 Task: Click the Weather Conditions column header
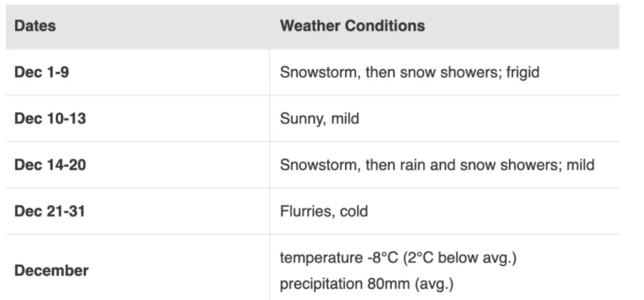coord(352,26)
